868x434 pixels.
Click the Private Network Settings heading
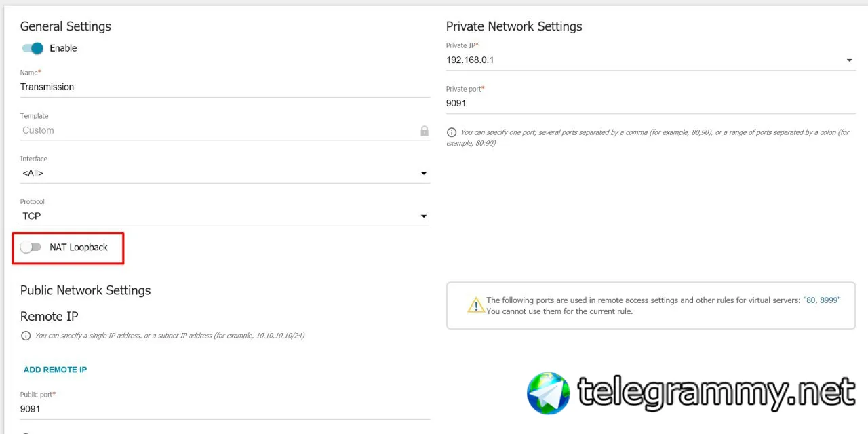coord(514,26)
